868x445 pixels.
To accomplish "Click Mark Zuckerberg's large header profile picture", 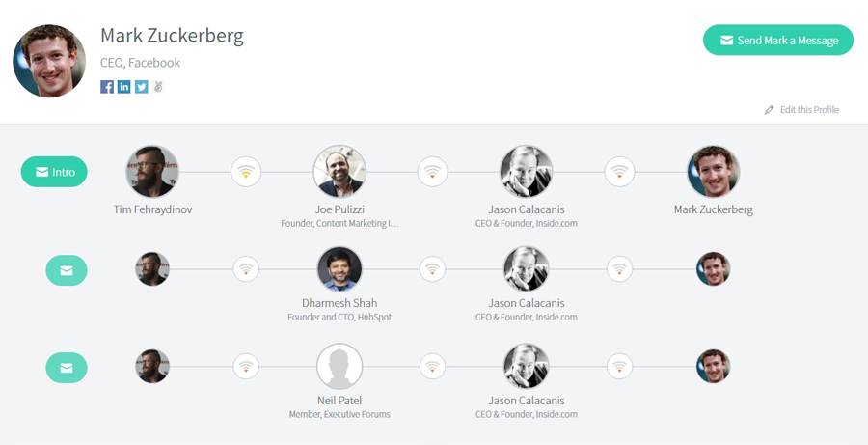I will (49, 61).
